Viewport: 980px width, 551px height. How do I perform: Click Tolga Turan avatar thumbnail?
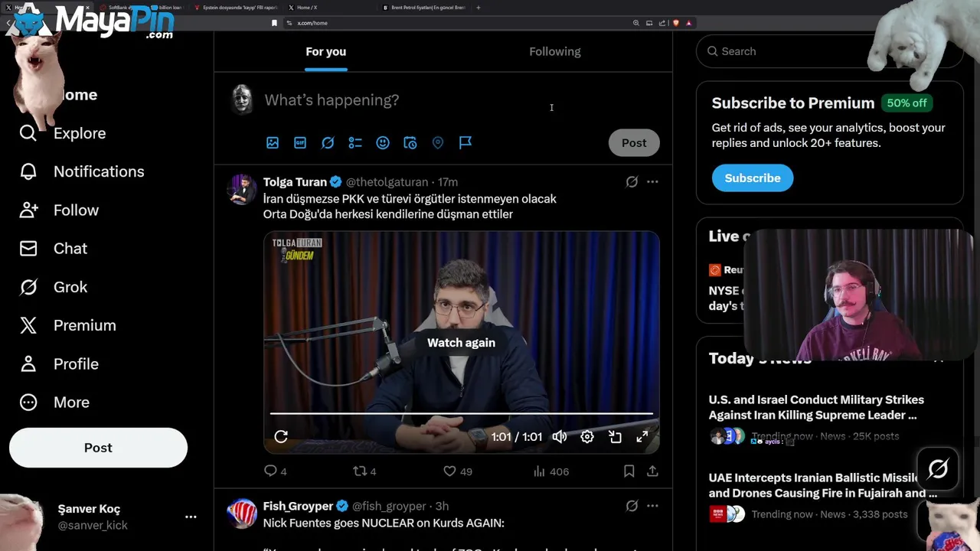tap(242, 190)
